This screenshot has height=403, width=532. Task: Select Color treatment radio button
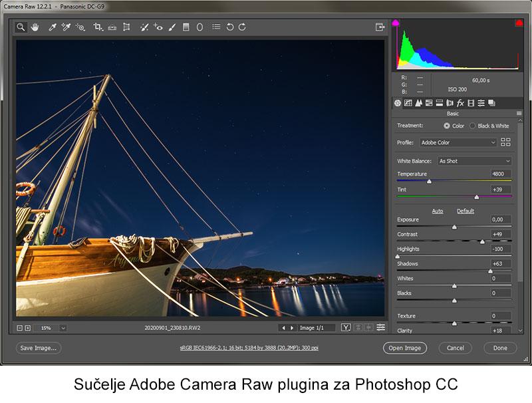coord(447,126)
